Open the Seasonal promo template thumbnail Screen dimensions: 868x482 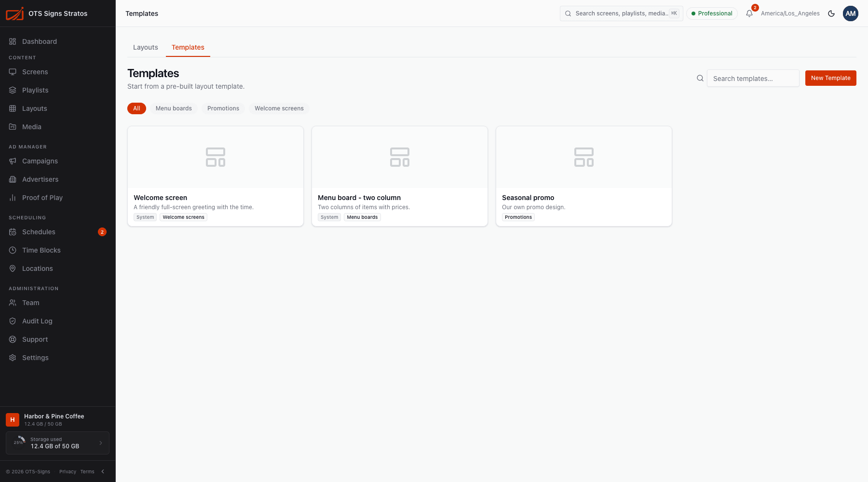coord(584,157)
